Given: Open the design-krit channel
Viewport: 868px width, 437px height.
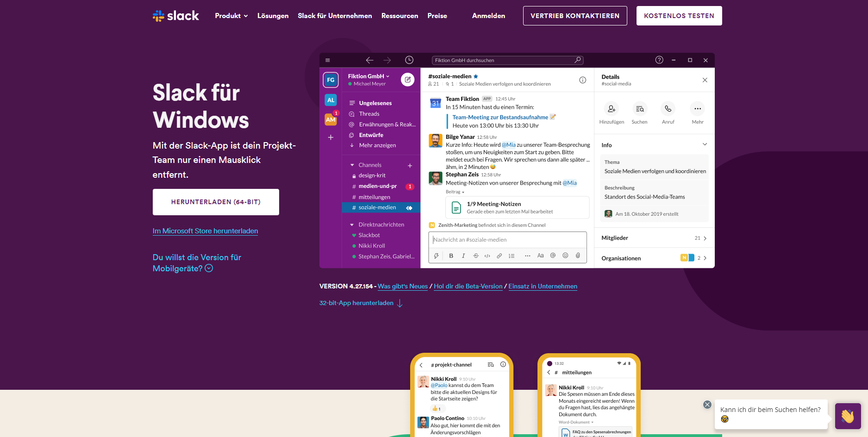Looking at the screenshot, I should (x=372, y=176).
